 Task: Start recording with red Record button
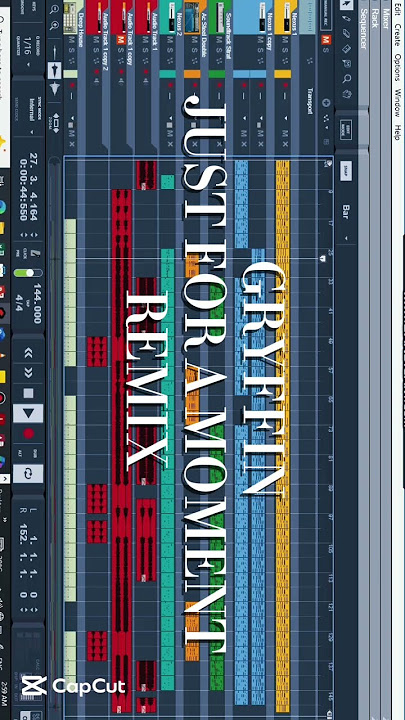click(x=28, y=433)
